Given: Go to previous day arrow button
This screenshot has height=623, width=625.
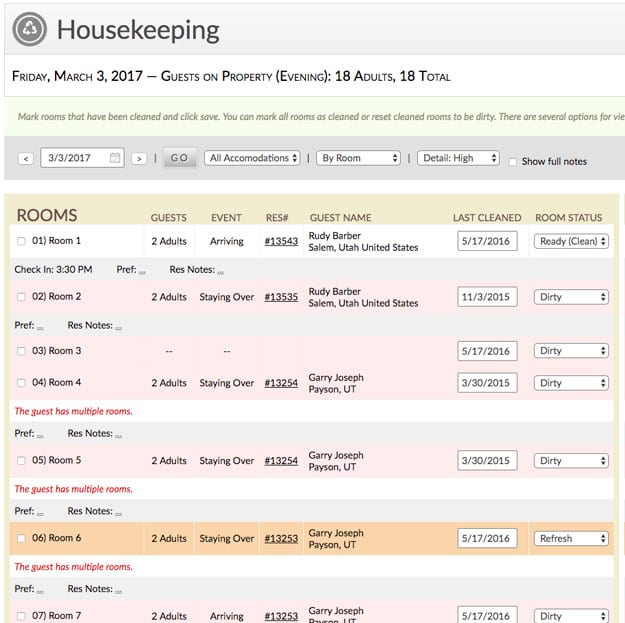Looking at the screenshot, I should point(26,159).
